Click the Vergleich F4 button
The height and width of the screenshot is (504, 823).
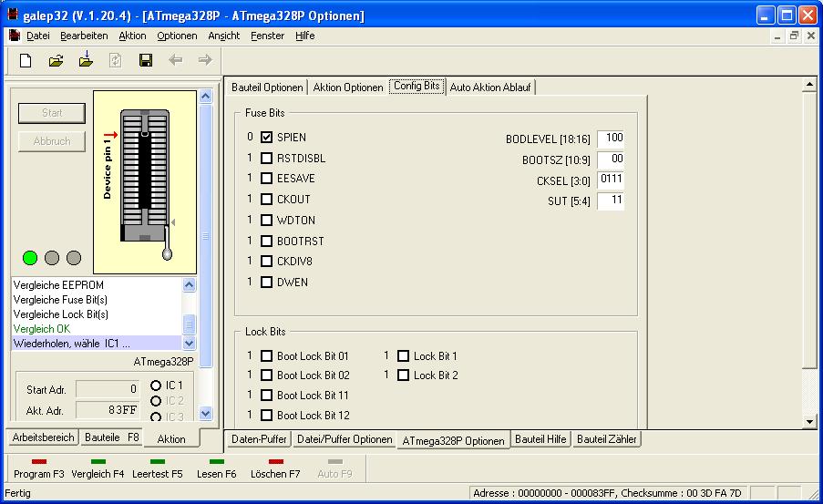coord(98,468)
